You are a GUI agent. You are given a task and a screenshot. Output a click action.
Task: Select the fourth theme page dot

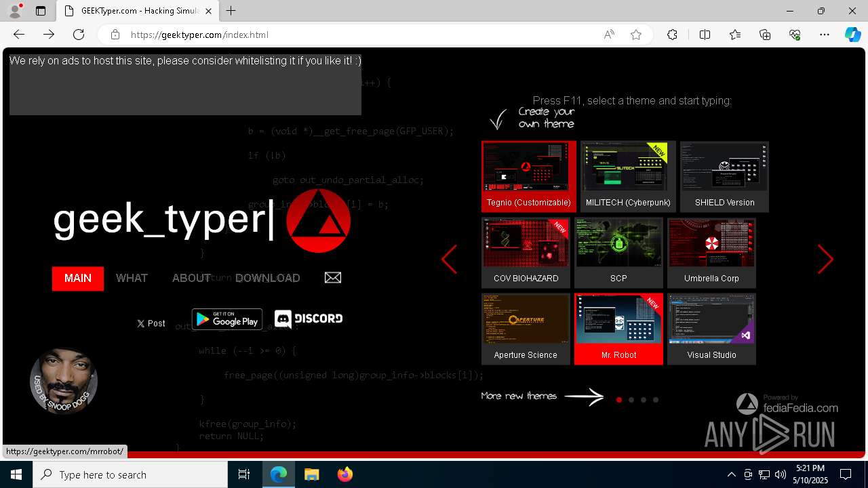click(656, 400)
